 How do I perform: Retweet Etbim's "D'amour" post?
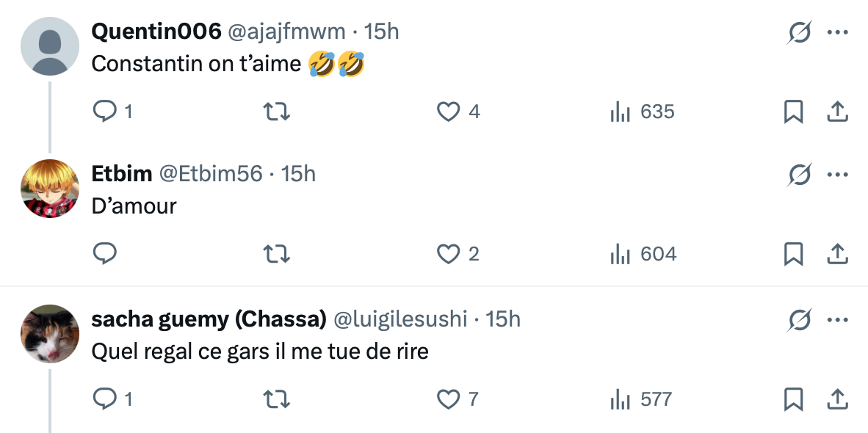(x=277, y=254)
